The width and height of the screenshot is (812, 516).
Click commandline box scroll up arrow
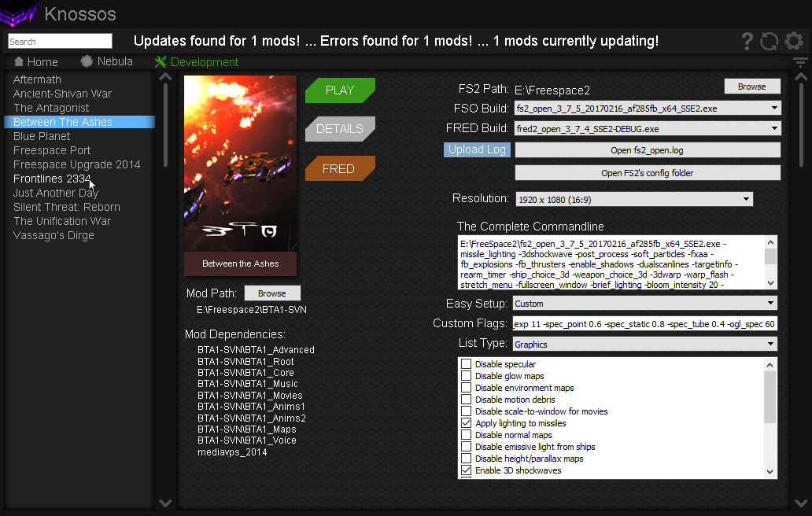(x=770, y=242)
